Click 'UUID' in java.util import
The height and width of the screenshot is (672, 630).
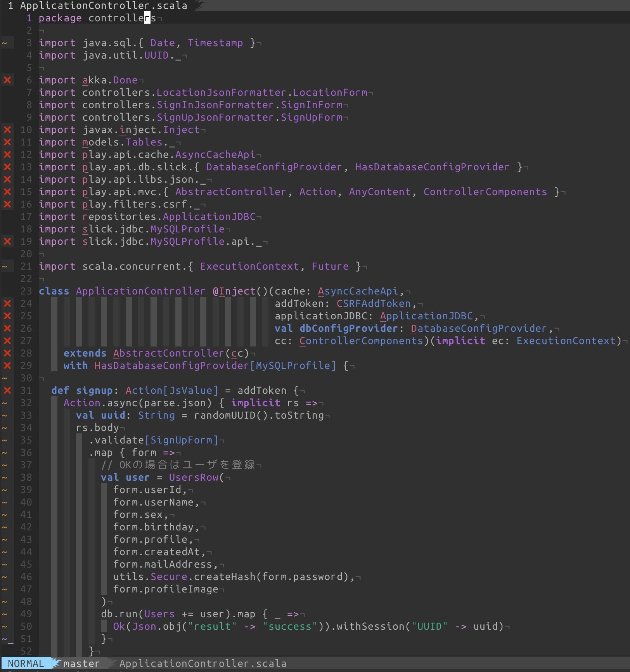click(156, 55)
